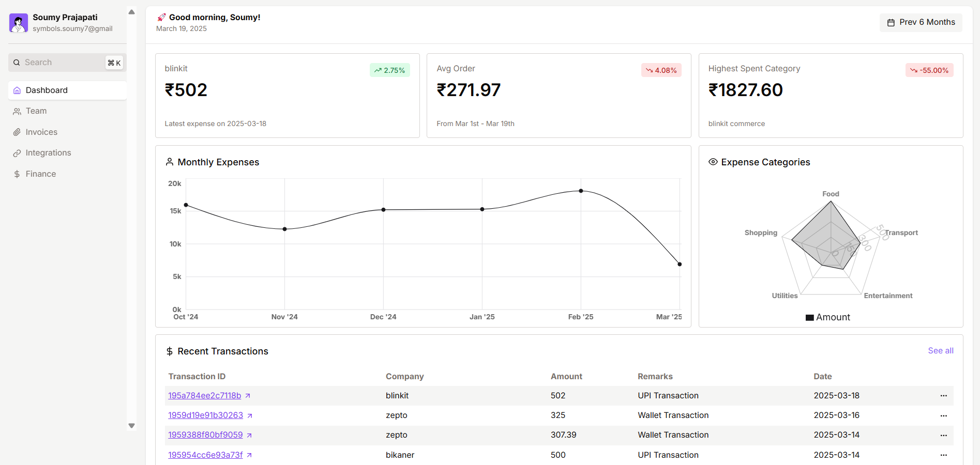The height and width of the screenshot is (465, 980).
Task: Click the eye icon beside Expense Categories
Action: [x=713, y=162]
